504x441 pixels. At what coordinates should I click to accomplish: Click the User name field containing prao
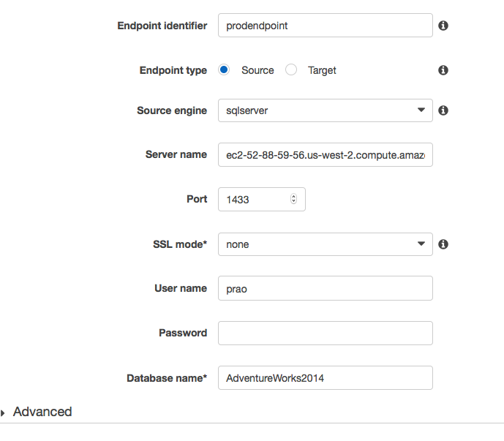(325, 288)
